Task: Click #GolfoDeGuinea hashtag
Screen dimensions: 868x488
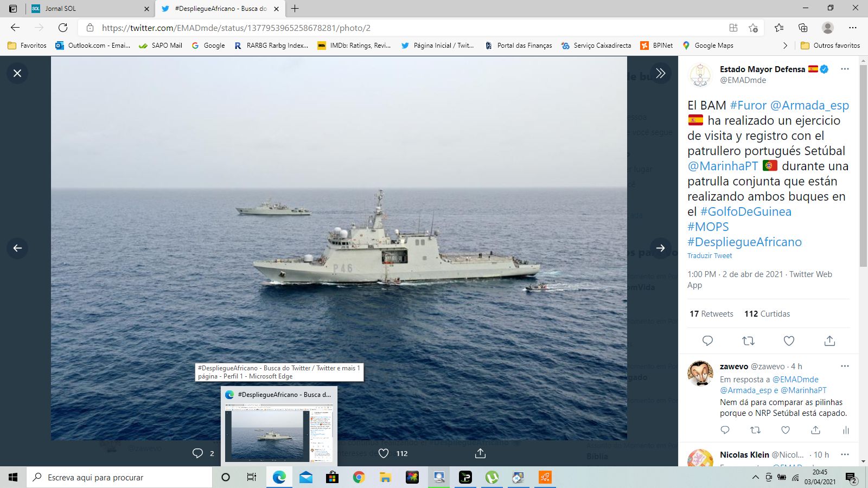Action: 746,211
